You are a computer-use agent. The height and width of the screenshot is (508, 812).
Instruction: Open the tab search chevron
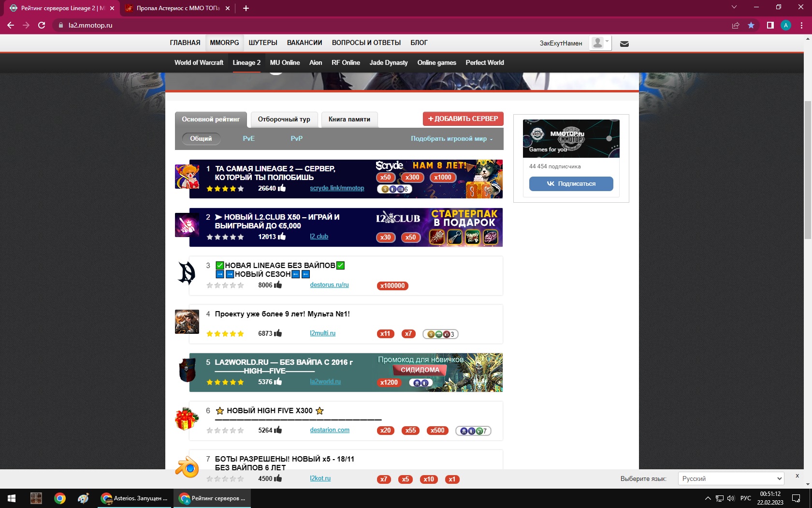[x=734, y=7]
